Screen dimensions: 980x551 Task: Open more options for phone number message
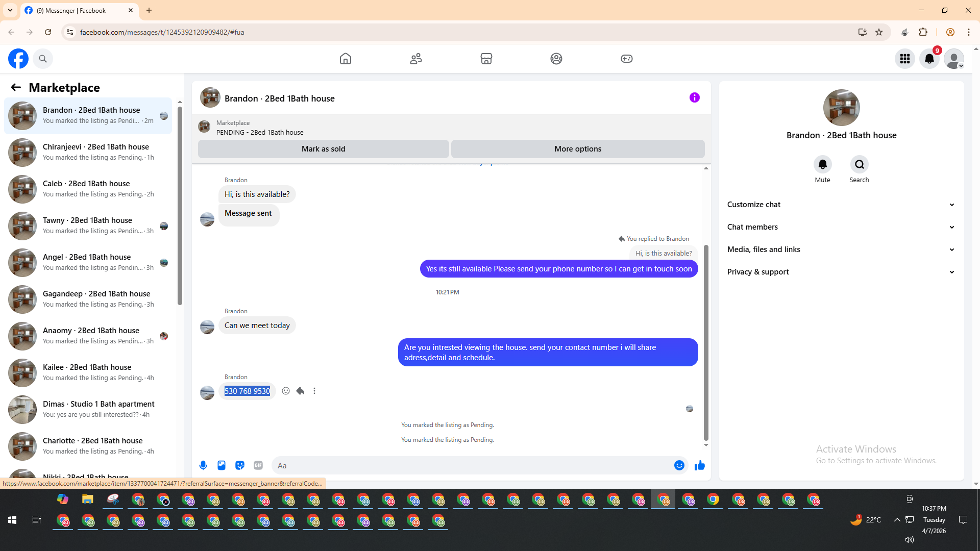pos(314,391)
